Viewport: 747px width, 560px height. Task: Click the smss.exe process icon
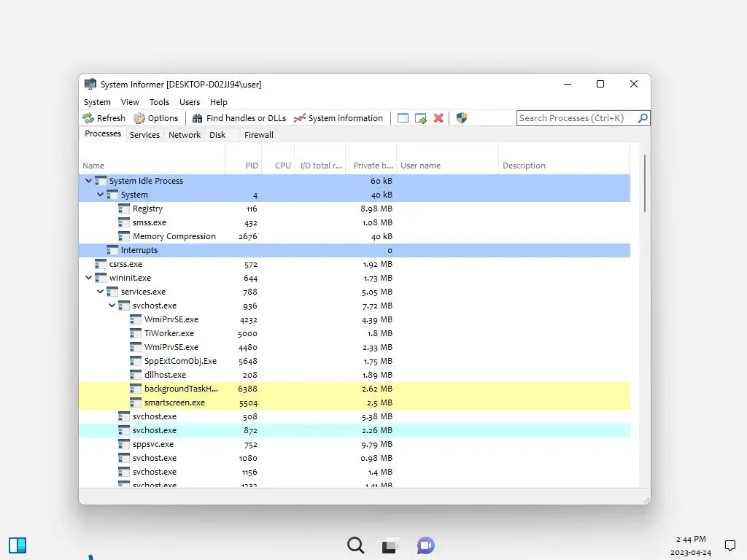click(124, 222)
